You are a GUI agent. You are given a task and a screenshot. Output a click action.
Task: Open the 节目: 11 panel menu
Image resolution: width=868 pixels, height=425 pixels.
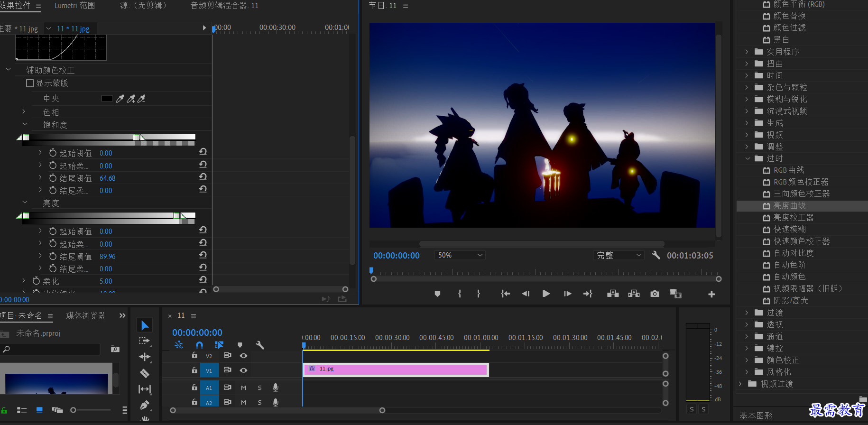pos(406,6)
